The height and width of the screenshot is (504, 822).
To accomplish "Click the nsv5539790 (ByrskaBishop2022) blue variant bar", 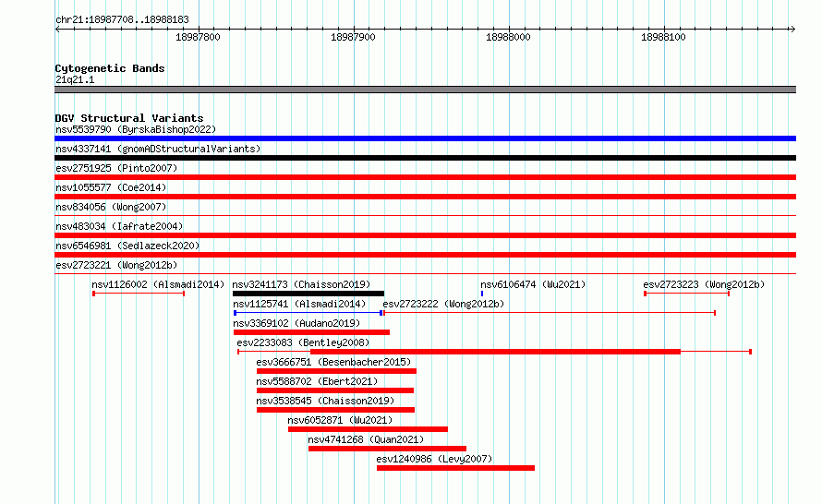I will tap(425, 138).
